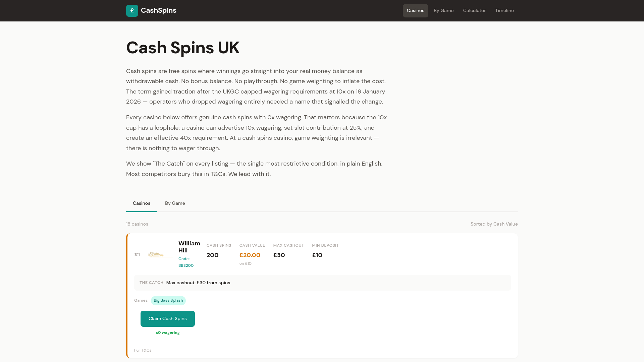This screenshot has height=362, width=644.
Task: Click the £30 max cashout value
Action: (279, 255)
